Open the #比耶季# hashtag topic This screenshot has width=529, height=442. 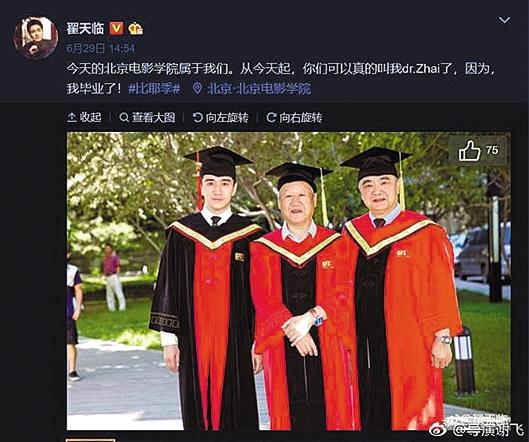[155, 89]
